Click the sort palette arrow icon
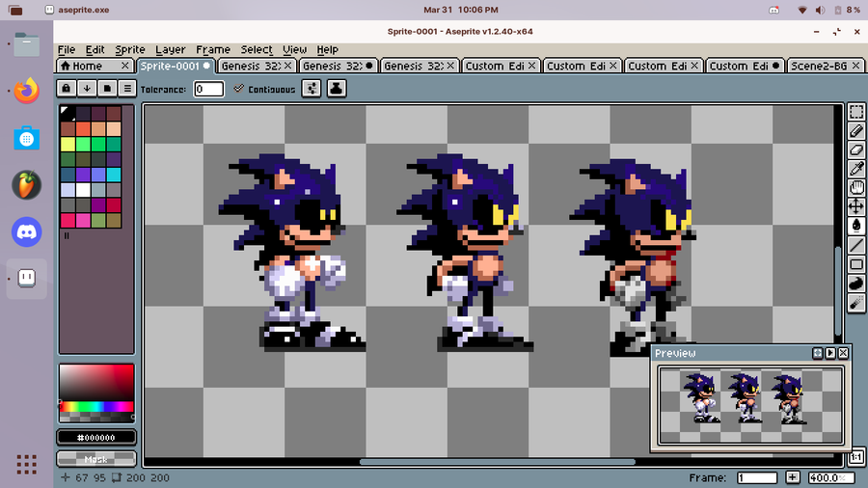 [87, 89]
